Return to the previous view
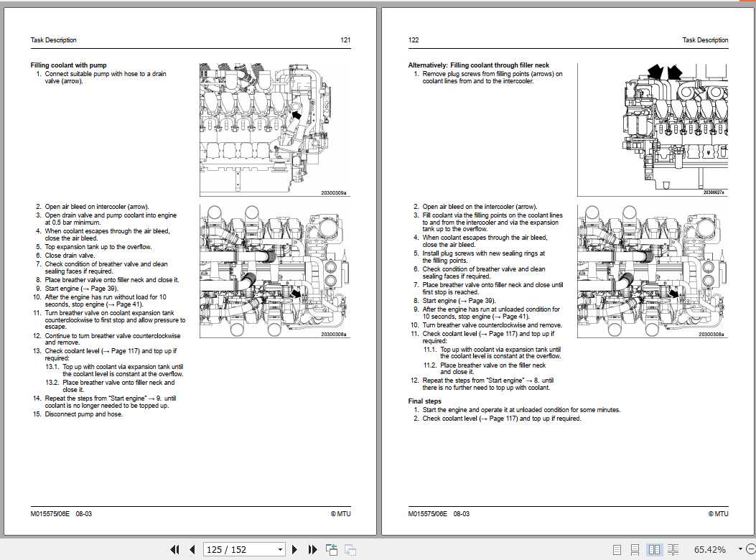The width and height of the screenshot is (756, 560). click(332, 549)
